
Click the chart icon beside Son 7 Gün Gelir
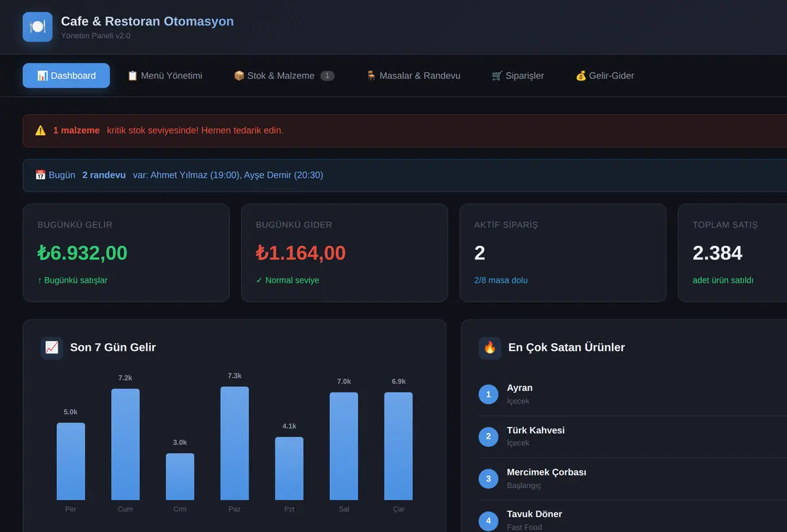pos(52,348)
